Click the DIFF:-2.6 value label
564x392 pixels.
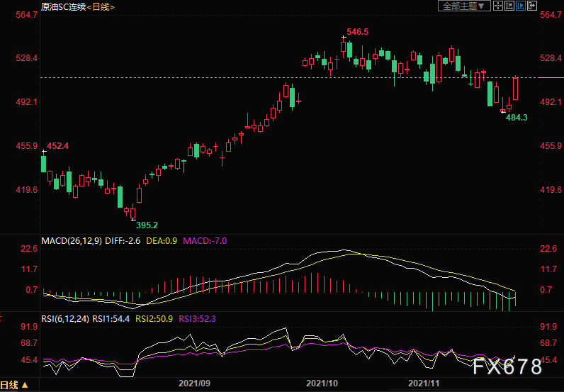tap(123, 241)
